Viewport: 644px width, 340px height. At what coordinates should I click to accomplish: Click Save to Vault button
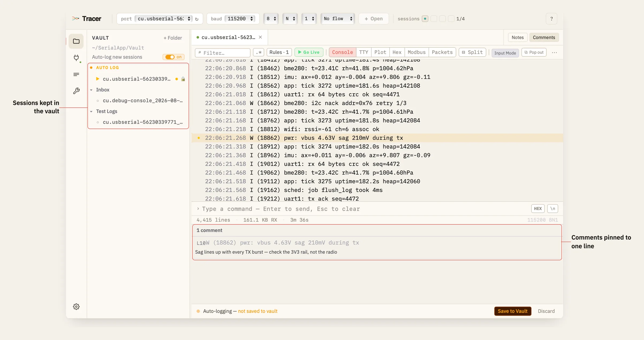click(x=513, y=311)
